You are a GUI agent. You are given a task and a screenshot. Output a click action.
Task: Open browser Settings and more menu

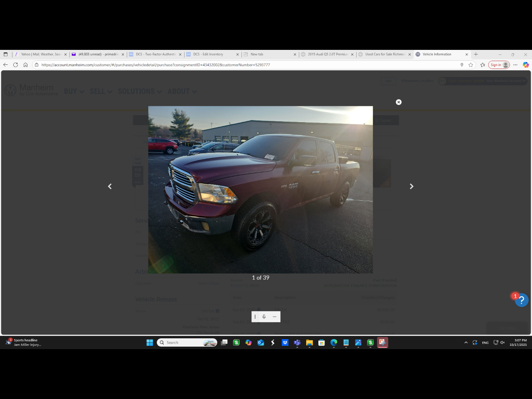515,65
